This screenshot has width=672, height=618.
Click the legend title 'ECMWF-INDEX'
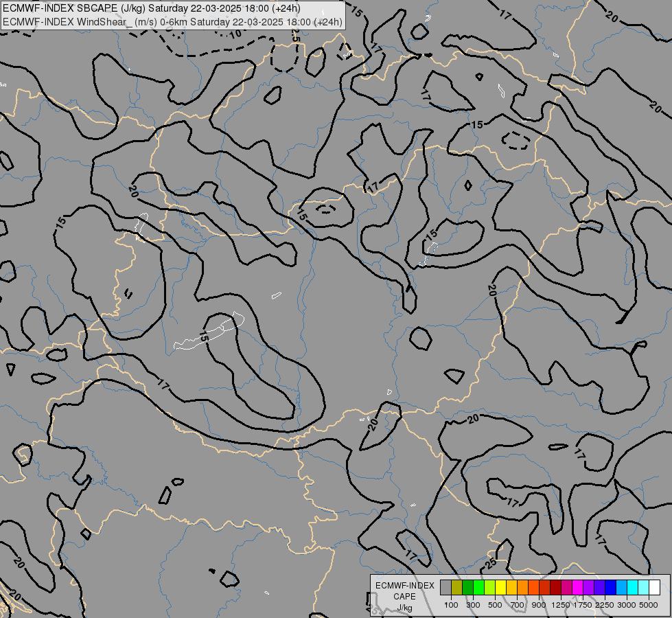(x=404, y=586)
